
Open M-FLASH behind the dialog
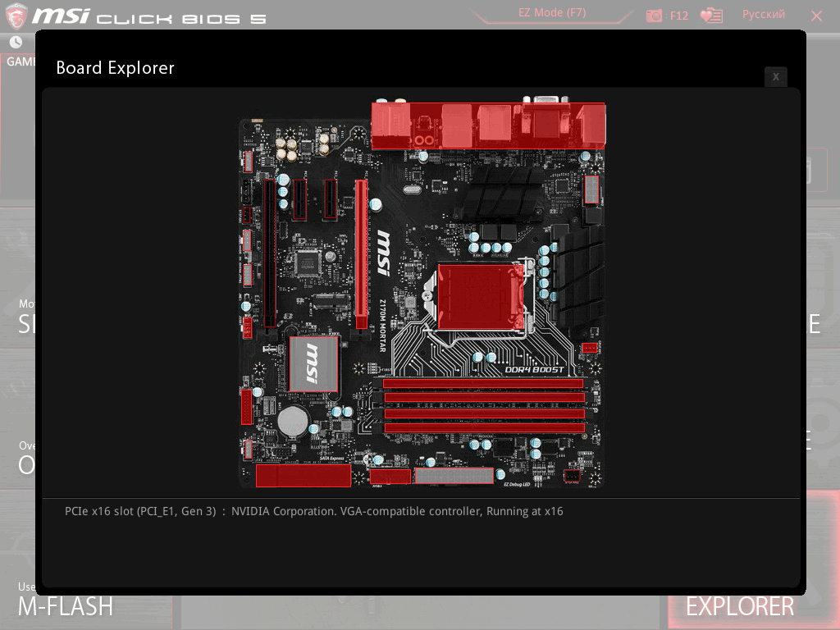click(66, 607)
